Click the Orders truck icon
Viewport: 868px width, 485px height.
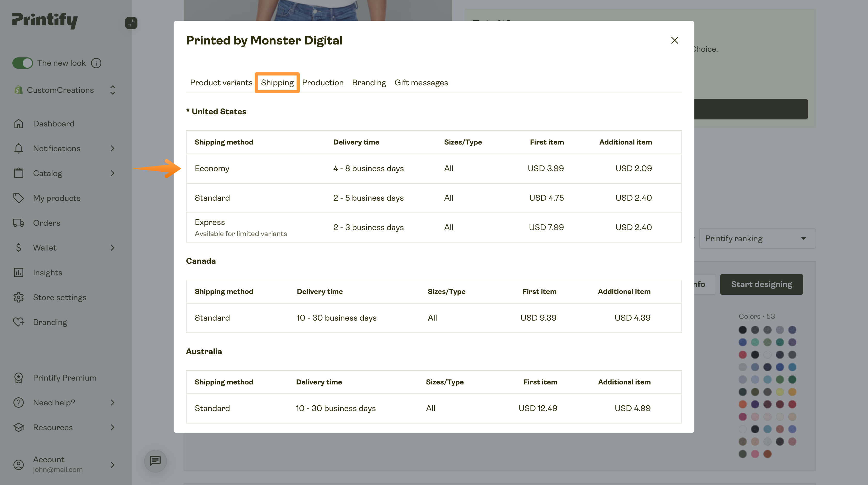click(x=19, y=223)
